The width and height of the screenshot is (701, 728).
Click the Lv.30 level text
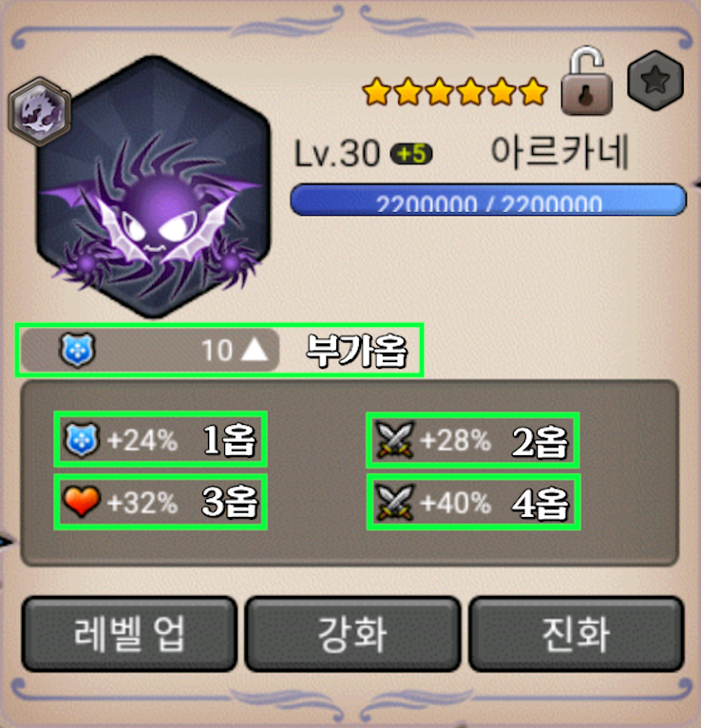[337, 154]
